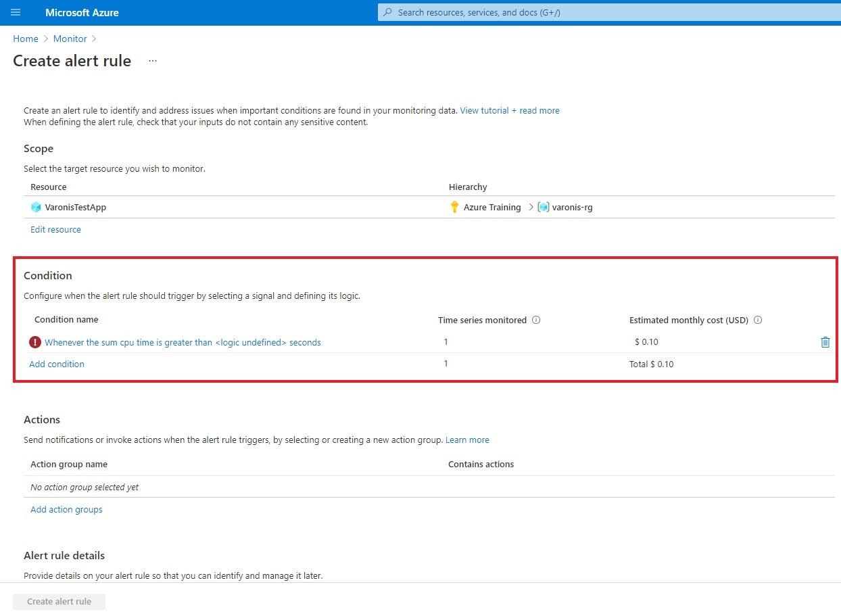Click Add condition link

tap(57, 364)
